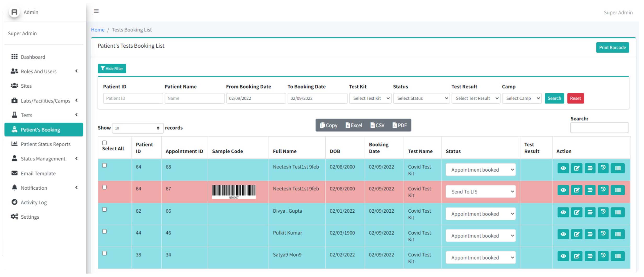View booking for appointment 68
644x277 pixels.
tap(563, 168)
